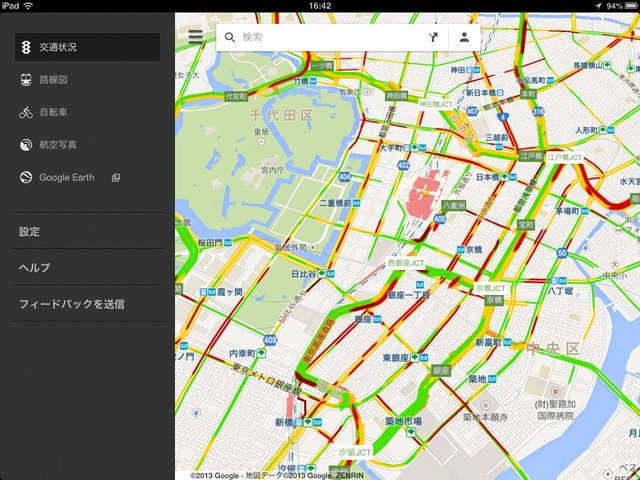The height and width of the screenshot is (480, 640).
Task: Open directions with the route arrow icon
Action: point(433,38)
